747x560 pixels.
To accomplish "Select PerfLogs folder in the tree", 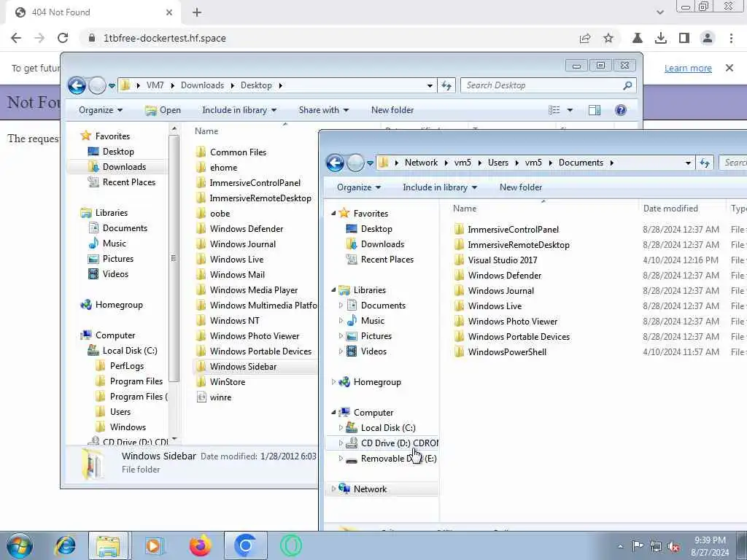I will 120,366.
